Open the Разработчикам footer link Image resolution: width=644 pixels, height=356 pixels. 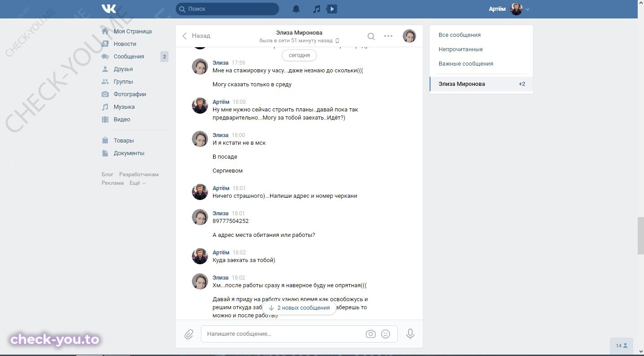coord(139,174)
